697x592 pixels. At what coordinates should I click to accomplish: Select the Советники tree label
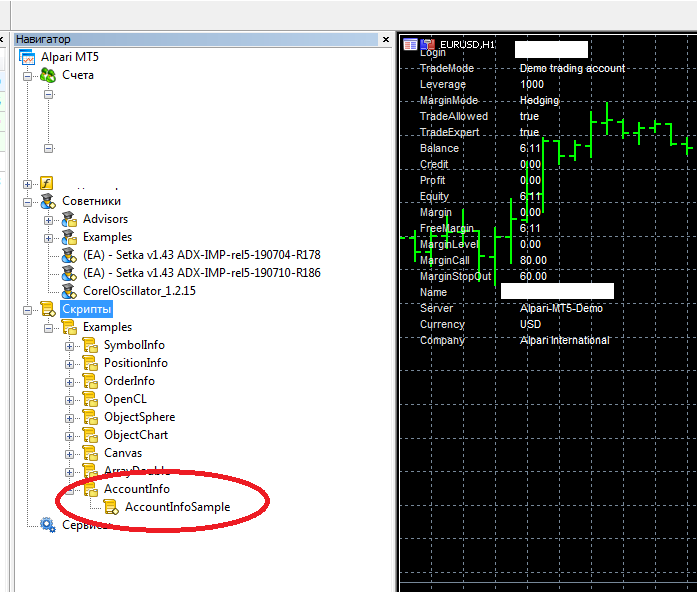point(92,201)
